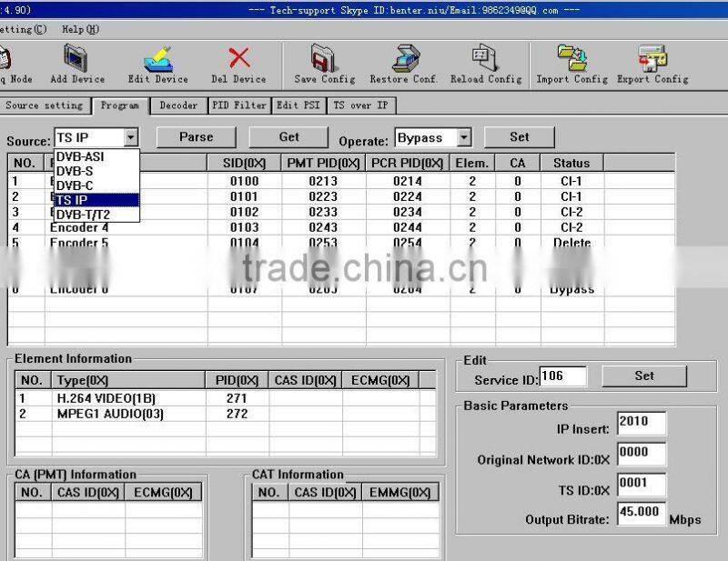Switch to the Decoder tab
The height and width of the screenshot is (561, 728).
(178, 105)
